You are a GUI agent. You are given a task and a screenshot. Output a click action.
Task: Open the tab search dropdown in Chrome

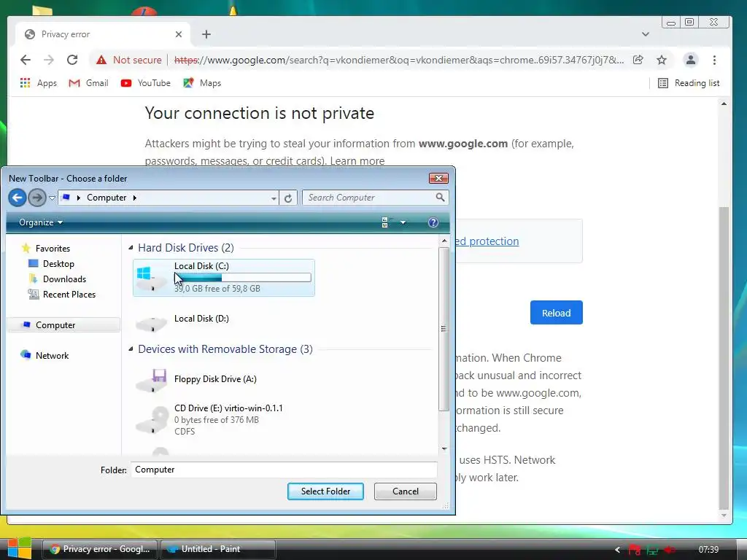(x=645, y=34)
